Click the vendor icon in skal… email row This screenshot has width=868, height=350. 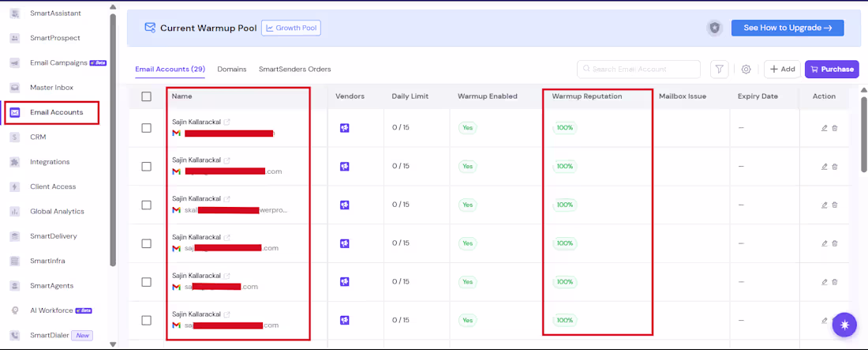[x=344, y=205]
